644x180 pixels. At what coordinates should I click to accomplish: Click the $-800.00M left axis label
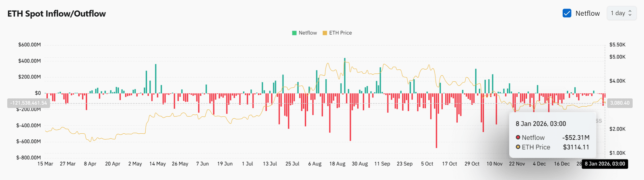[29, 158]
